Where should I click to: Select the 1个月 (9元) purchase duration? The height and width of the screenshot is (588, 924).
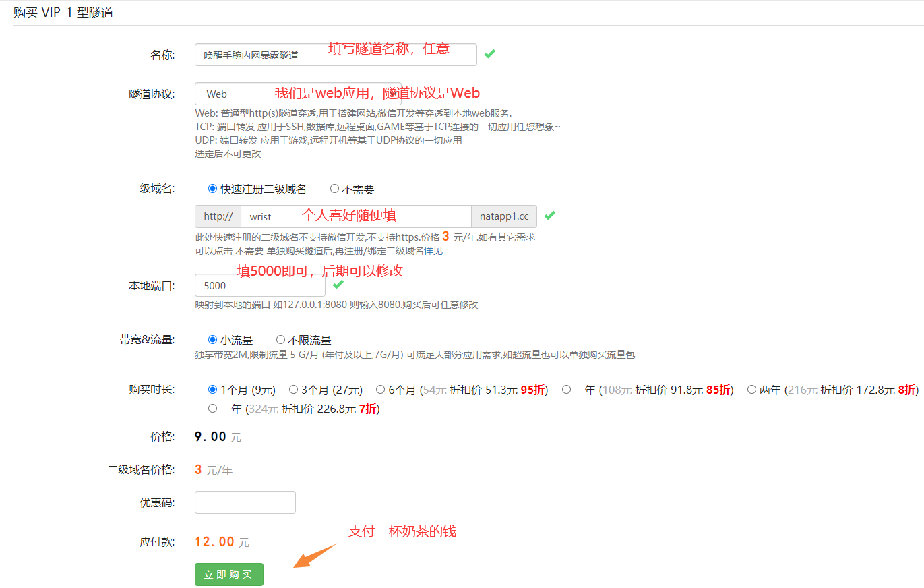tap(212, 389)
